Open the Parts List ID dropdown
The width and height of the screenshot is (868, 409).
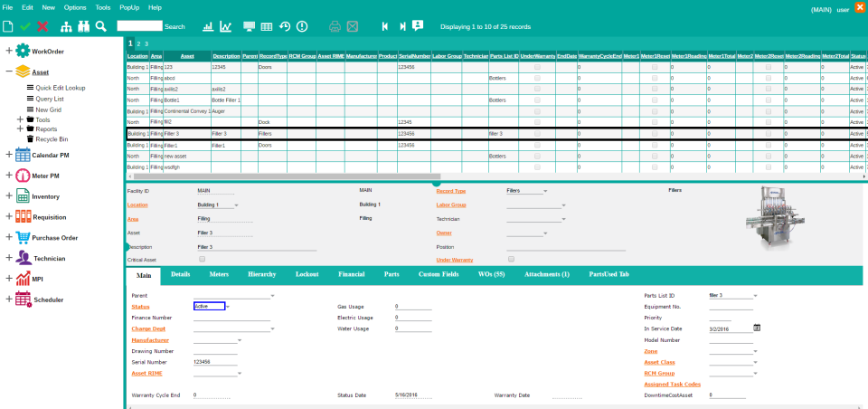click(x=755, y=296)
